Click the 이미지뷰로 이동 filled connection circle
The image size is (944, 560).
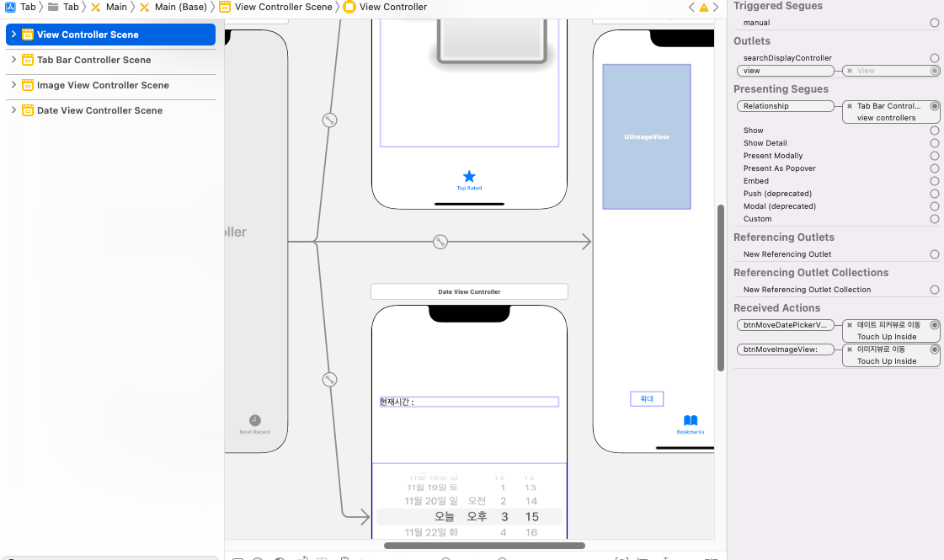pos(935,349)
